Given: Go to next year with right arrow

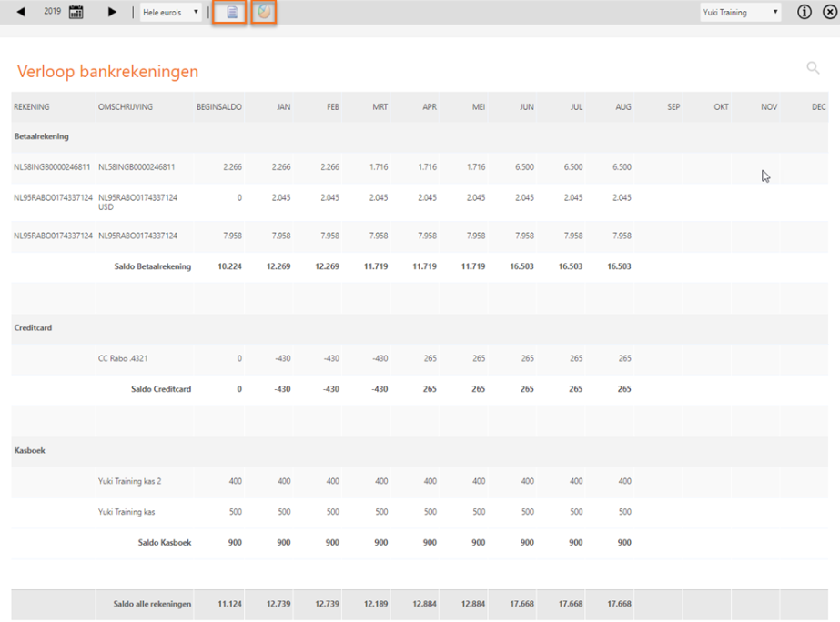Looking at the screenshot, I should click(112, 12).
